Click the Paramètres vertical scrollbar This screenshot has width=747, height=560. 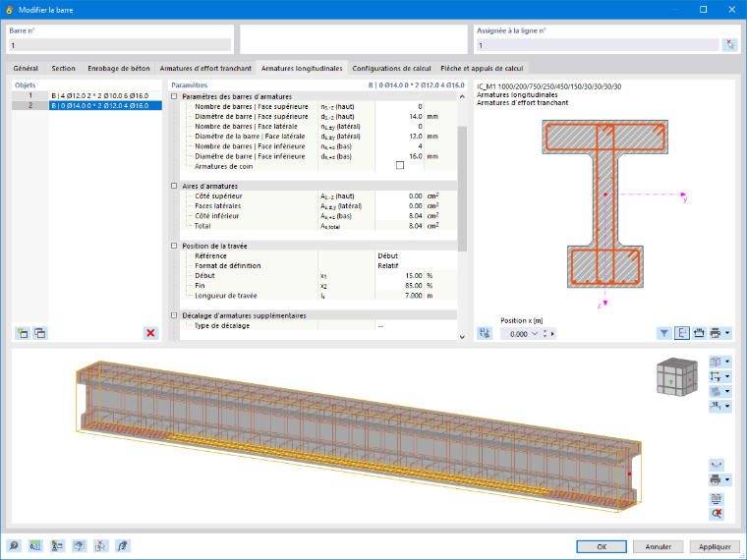(462, 188)
